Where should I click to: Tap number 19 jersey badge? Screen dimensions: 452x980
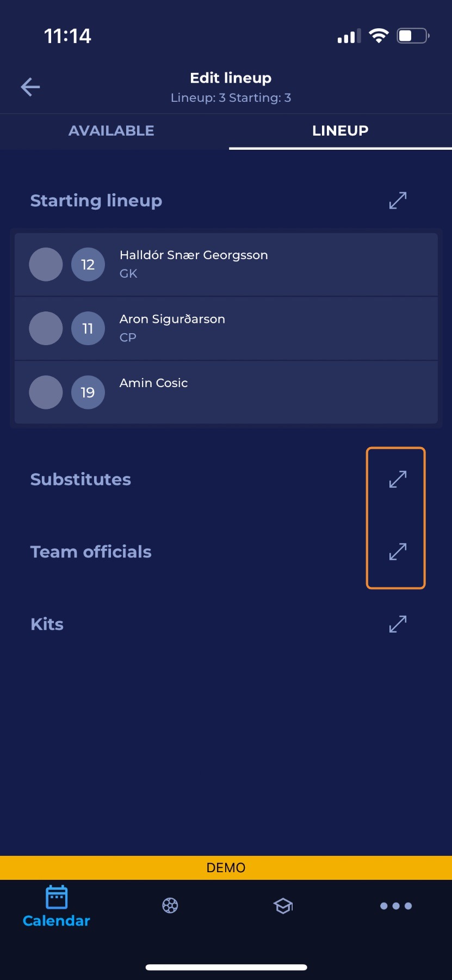click(88, 393)
